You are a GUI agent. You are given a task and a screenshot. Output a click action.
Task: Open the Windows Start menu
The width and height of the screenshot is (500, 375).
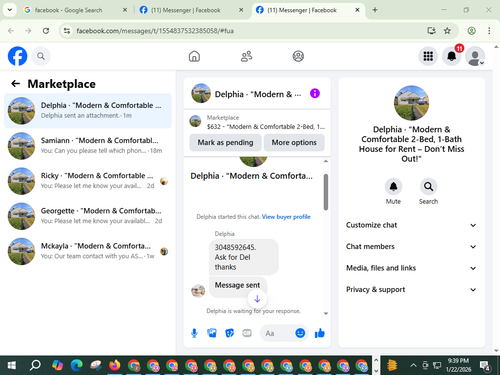[11, 366]
